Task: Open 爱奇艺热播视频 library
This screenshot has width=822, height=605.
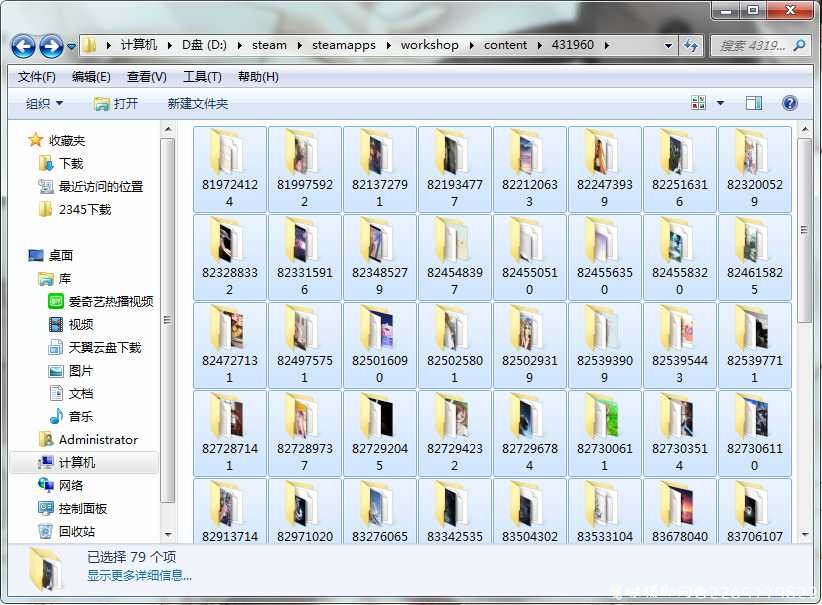Action: click(x=111, y=301)
